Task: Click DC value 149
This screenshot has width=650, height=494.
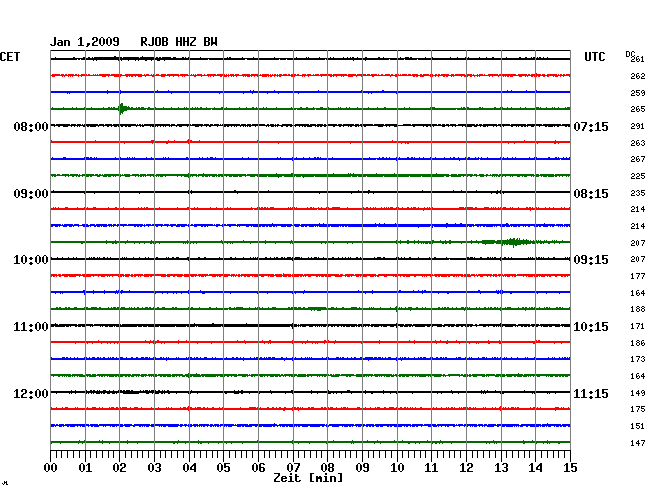Action: [x=638, y=393]
